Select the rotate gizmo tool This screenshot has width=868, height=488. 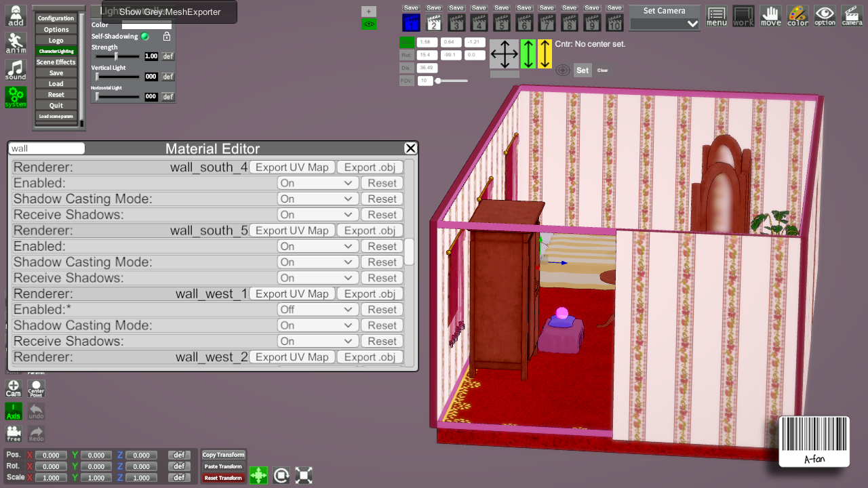click(281, 475)
